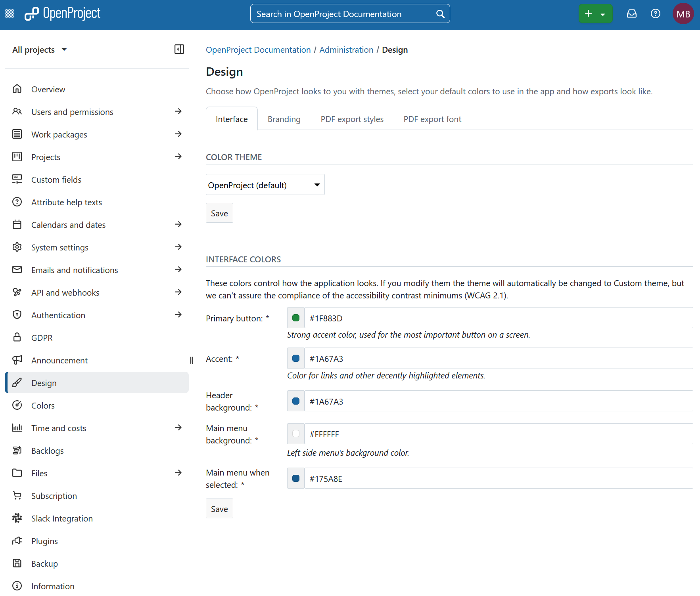The width and height of the screenshot is (700, 596).
Task: Switch to the PDF export styles tab
Action: (x=352, y=118)
